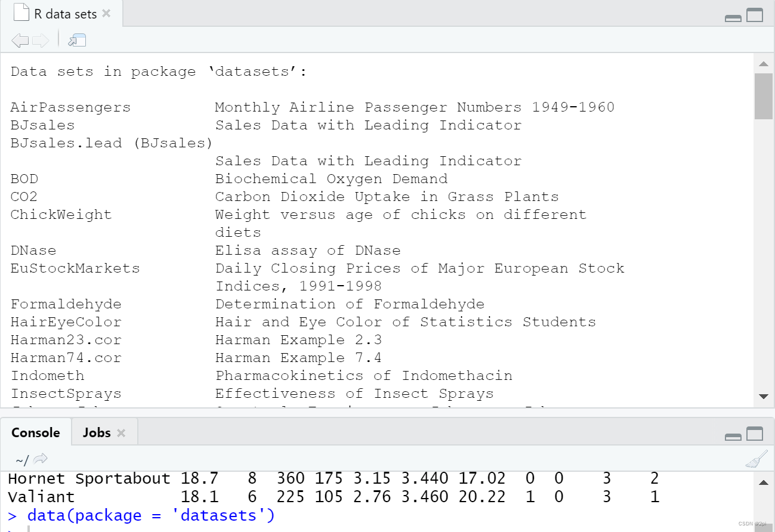Click 'Monthly Airline Passenger Numbers 1949-1960' description
The height and width of the screenshot is (532, 775).
415,107
